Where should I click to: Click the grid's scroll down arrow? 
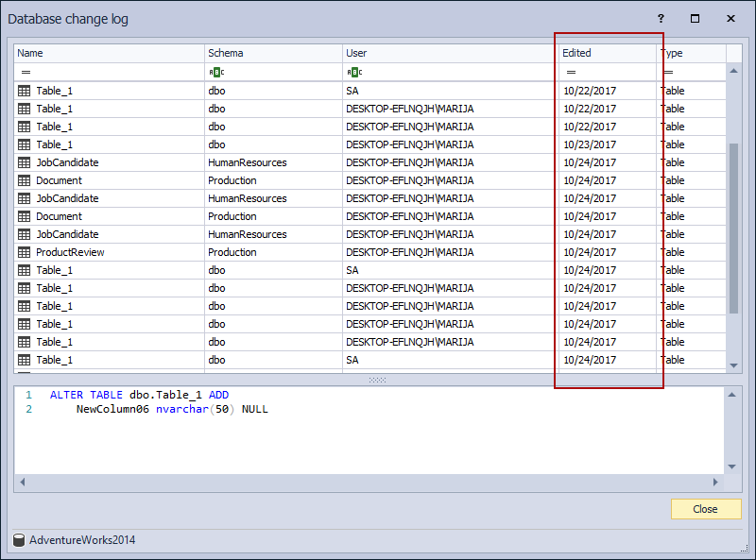[x=734, y=365]
